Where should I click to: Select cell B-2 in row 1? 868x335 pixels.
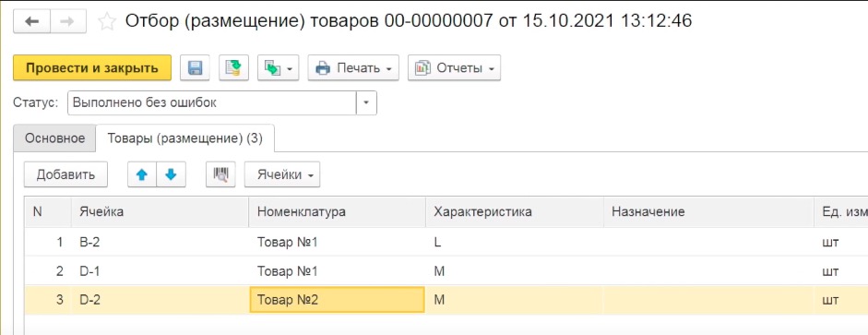pos(160,242)
